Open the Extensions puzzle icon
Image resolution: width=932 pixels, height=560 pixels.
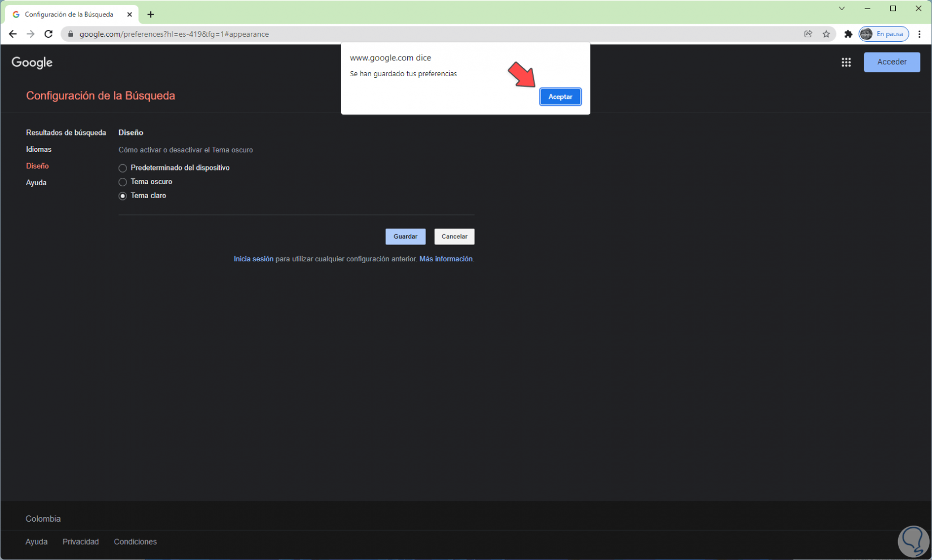(848, 34)
